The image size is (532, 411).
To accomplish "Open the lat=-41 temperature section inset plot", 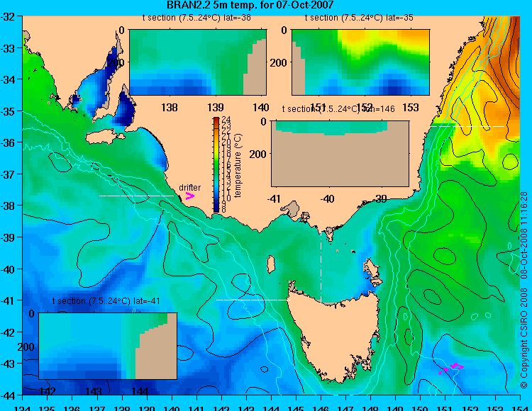I will coord(108,346).
